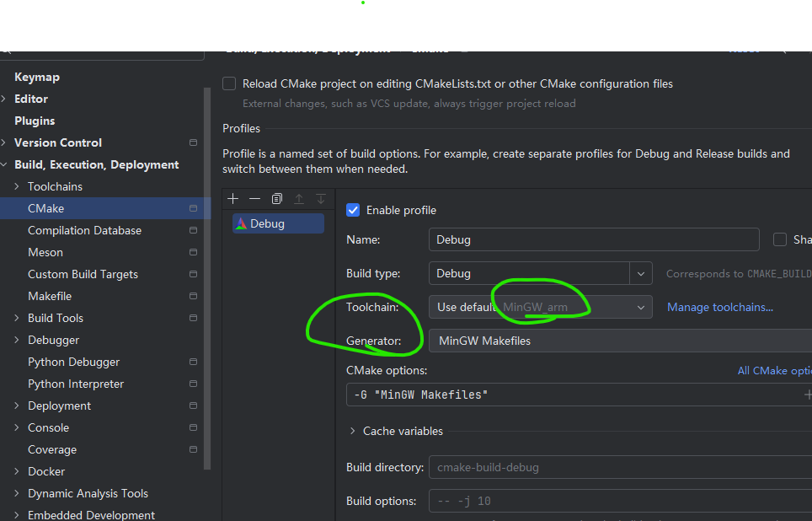Click the Build directory input field

point(621,467)
